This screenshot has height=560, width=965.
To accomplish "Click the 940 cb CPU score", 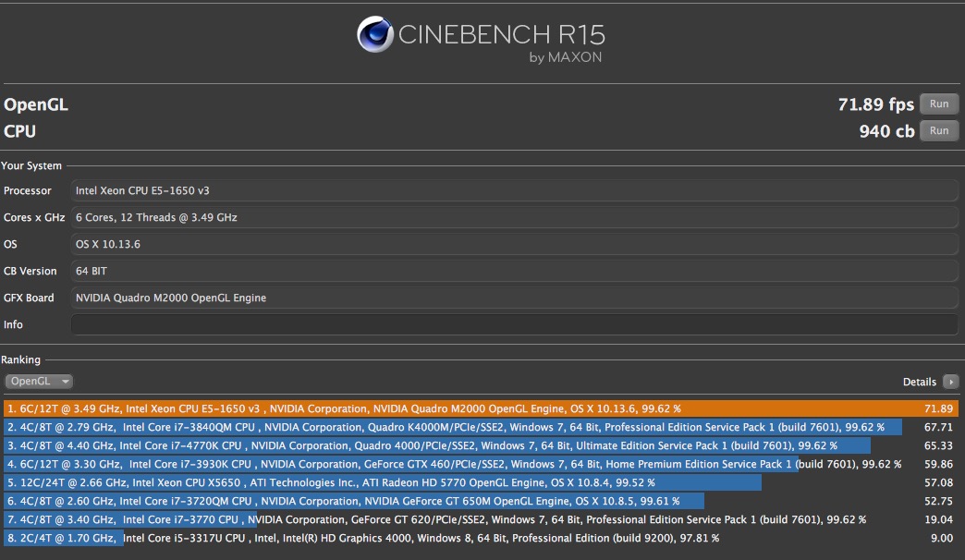I will click(x=886, y=131).
